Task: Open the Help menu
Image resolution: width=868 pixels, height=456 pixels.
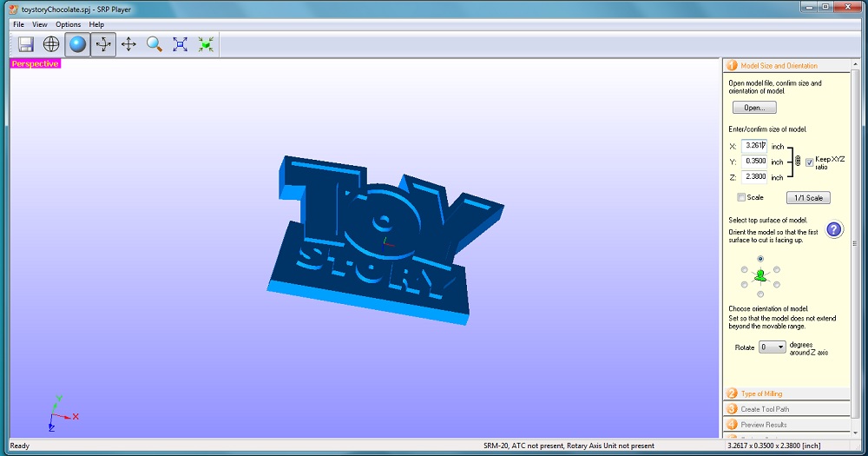Action: (96, 24)
